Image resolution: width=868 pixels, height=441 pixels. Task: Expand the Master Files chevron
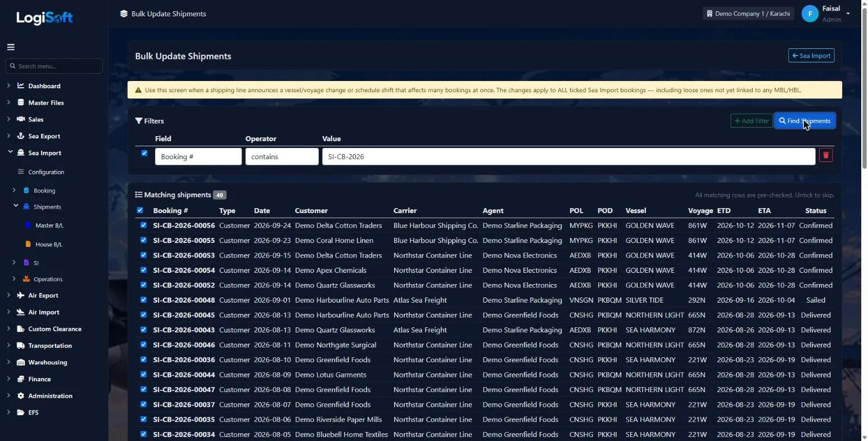point(8,103)
